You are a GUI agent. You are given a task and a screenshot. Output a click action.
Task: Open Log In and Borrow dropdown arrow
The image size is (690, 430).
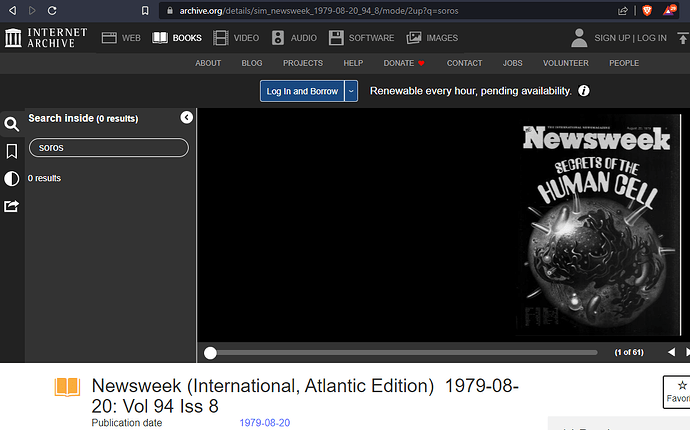click(351, 91)
